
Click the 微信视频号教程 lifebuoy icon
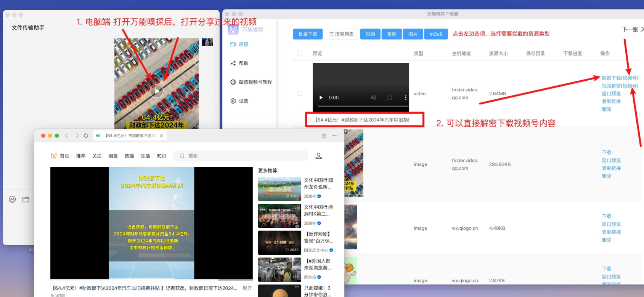[x=233, y=82]
